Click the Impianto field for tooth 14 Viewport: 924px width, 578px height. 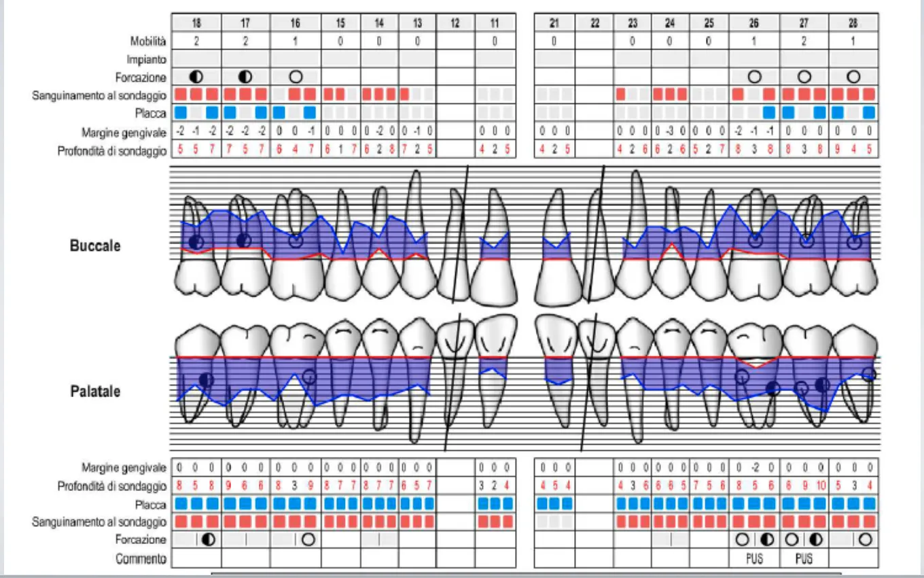pyautogui.click(x=379, y=59)
